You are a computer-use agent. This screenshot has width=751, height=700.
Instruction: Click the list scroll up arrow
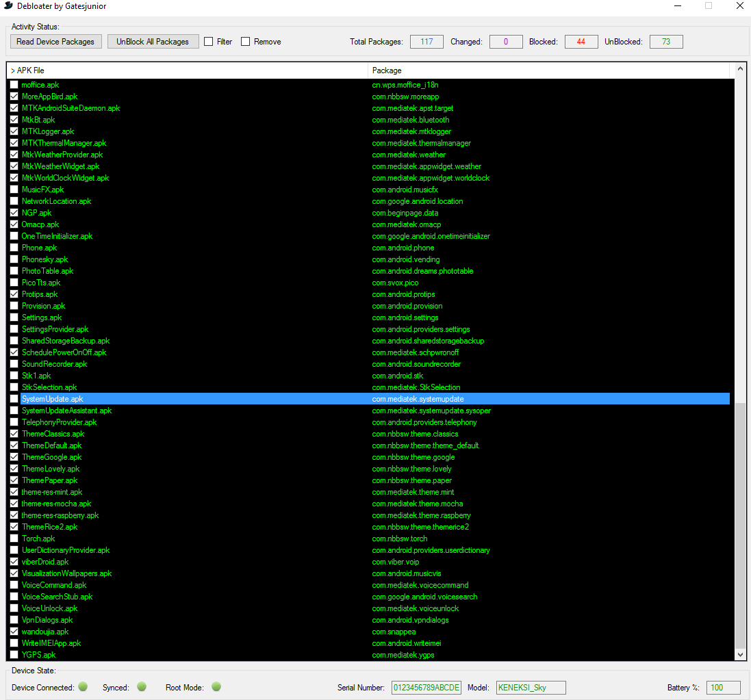click(740, 68)
